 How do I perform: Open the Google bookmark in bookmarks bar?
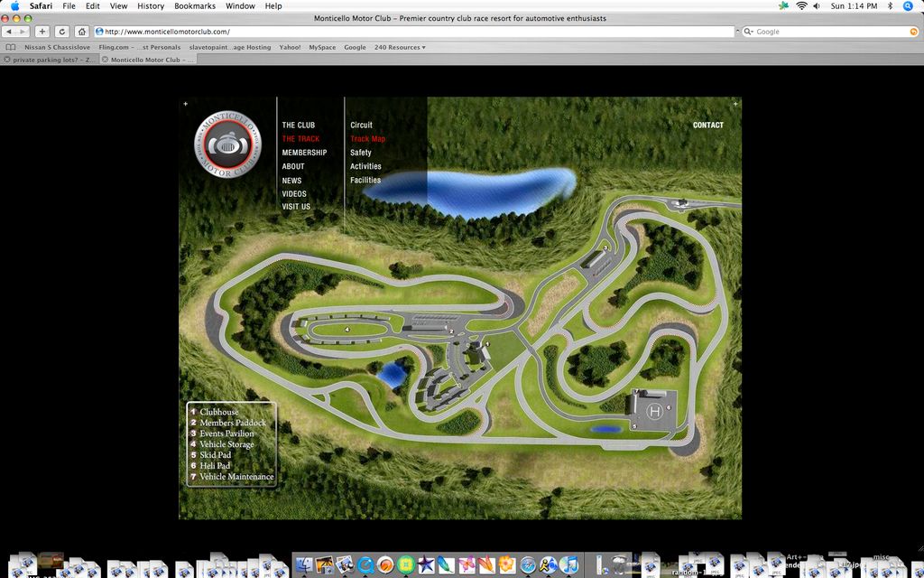[x=355, y=47]
